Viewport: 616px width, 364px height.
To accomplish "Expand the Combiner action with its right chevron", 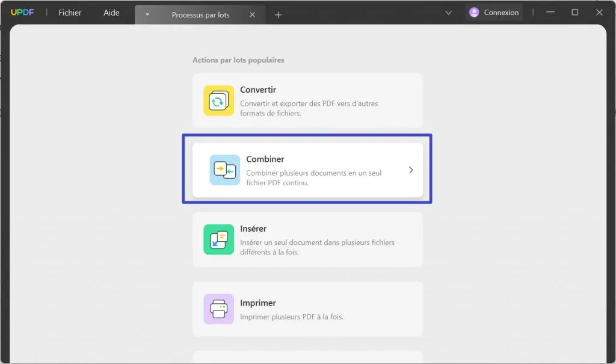I will [411, 170].
